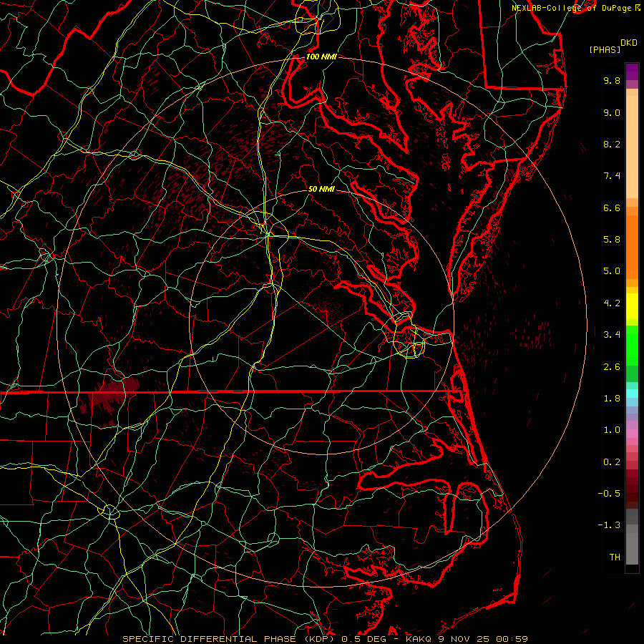Click the 7.4 value on color scale
The image size is (644, 644).
tap(612, 176)
